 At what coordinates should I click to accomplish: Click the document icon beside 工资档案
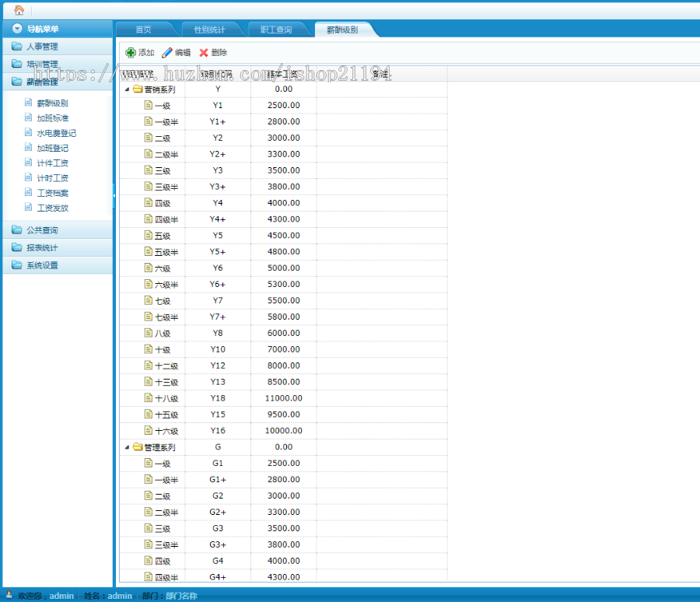(x=29, y=192)
